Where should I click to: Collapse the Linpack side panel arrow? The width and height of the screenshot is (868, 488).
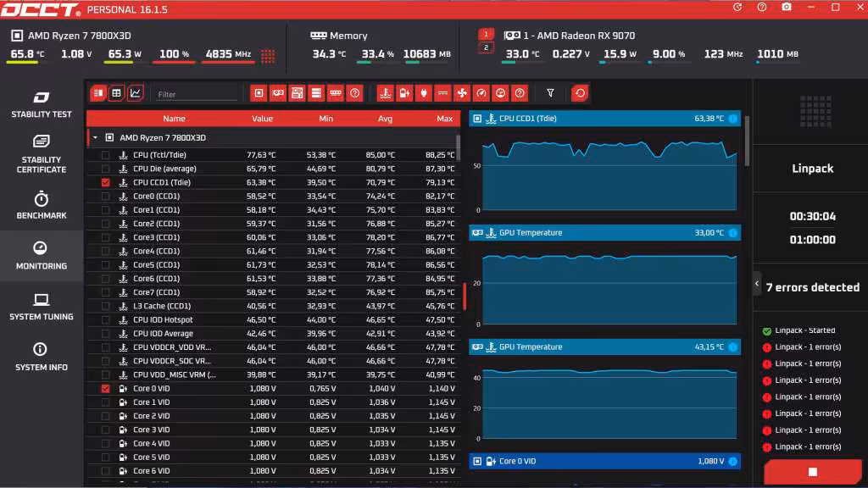point(757,284)
